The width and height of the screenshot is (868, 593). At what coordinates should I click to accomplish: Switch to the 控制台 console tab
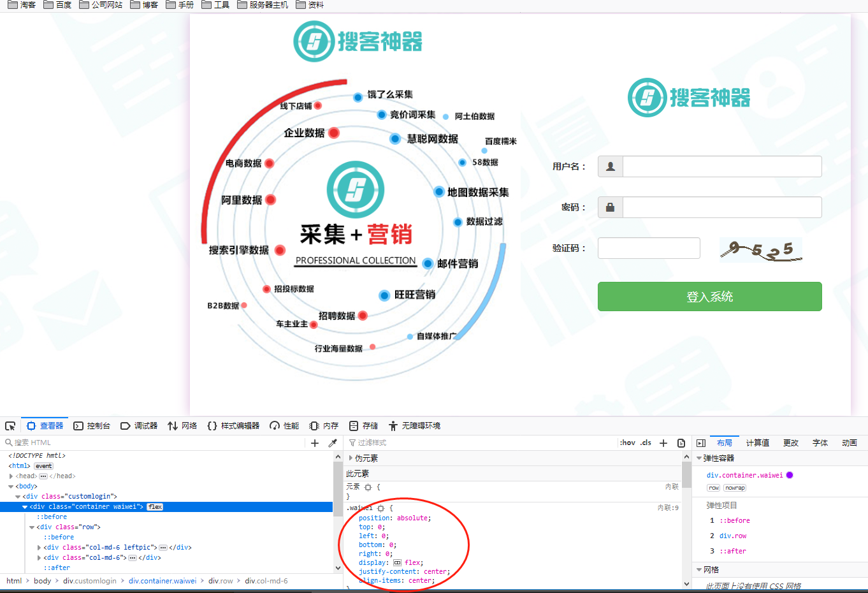point(92,426)
